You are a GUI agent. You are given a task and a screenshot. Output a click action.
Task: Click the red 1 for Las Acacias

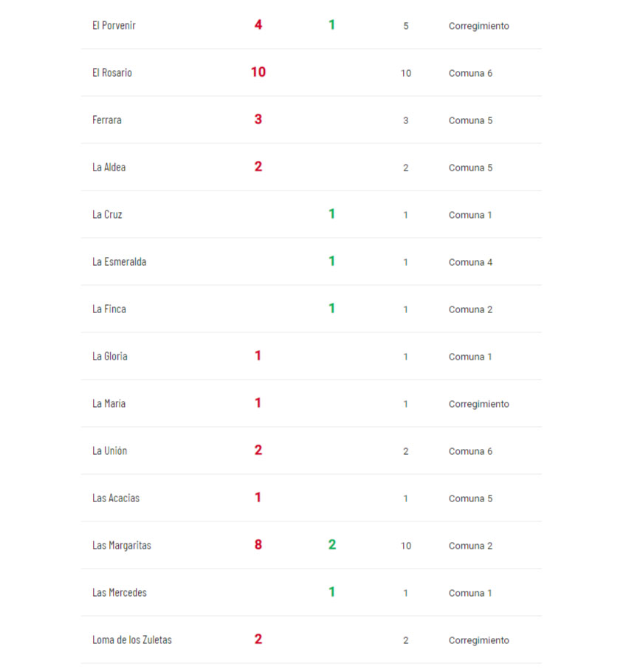258,498
